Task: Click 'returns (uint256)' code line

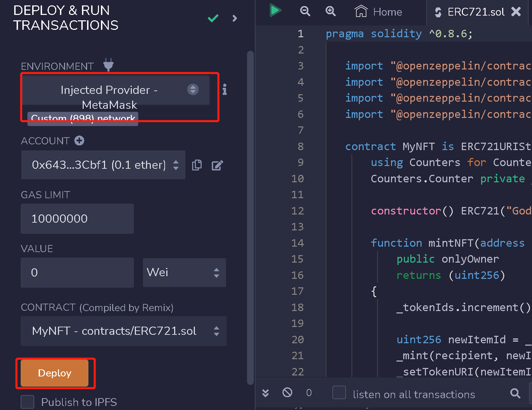Action: pos(451,275)
